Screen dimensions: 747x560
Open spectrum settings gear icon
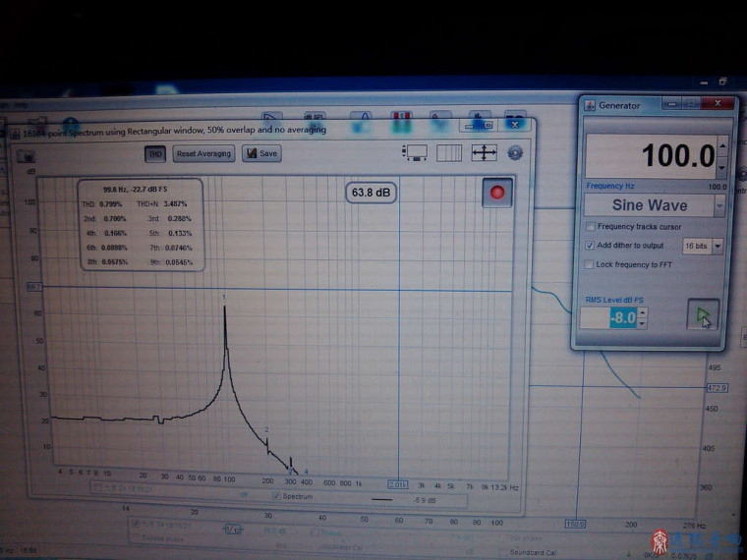515,153
